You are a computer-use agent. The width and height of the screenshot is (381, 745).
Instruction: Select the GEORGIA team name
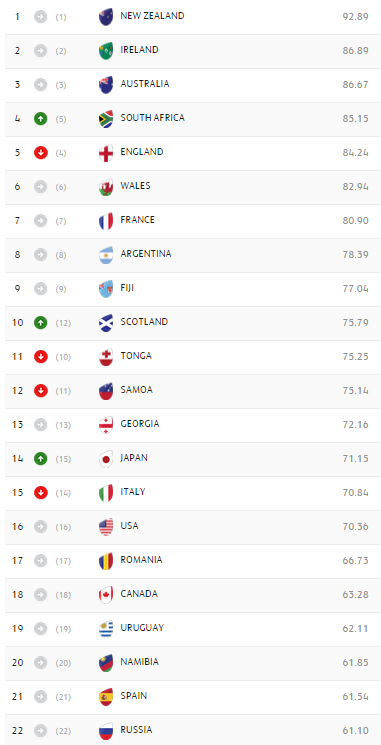[140, 424]
